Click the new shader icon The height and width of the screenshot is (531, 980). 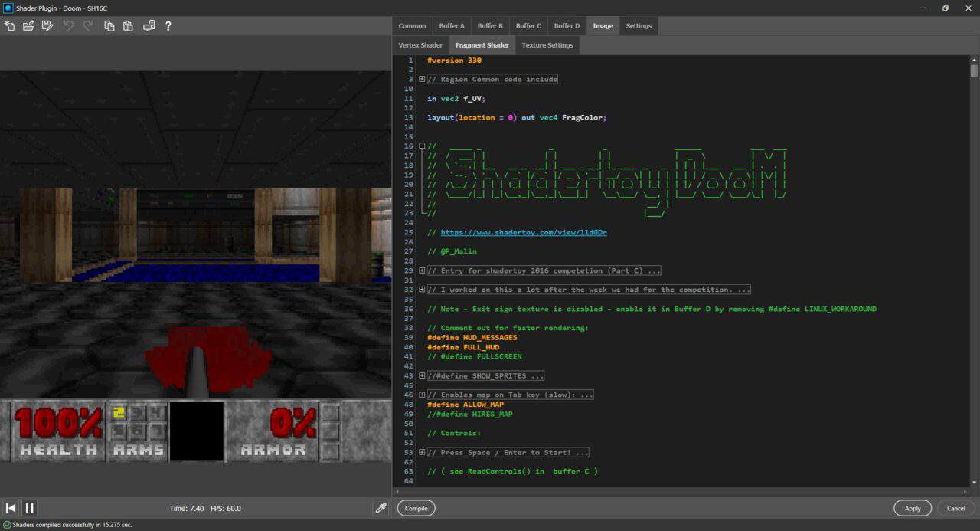(10, 26)
